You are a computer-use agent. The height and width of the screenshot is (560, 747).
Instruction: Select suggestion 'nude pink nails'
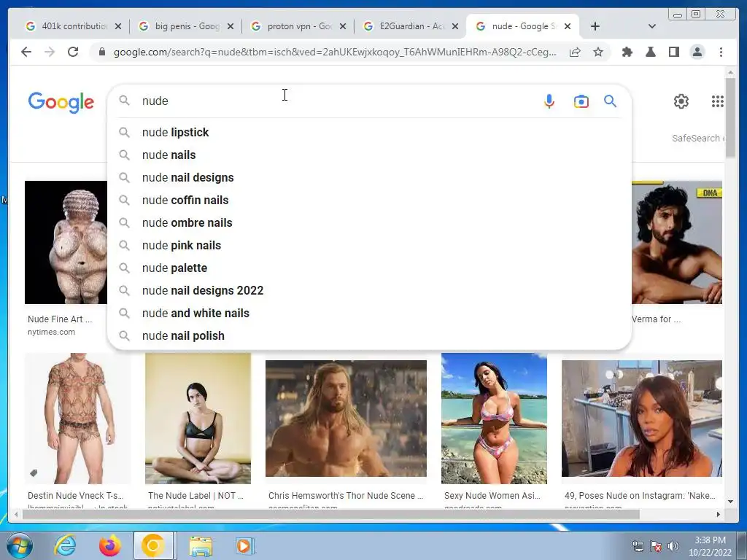pyautogui.click(x=370, y=245)
